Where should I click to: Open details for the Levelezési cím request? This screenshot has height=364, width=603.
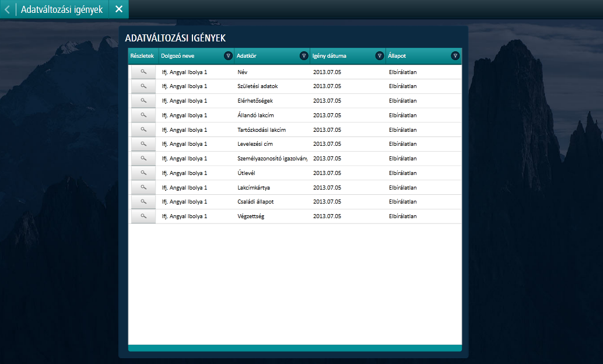(x=143, y=144)
